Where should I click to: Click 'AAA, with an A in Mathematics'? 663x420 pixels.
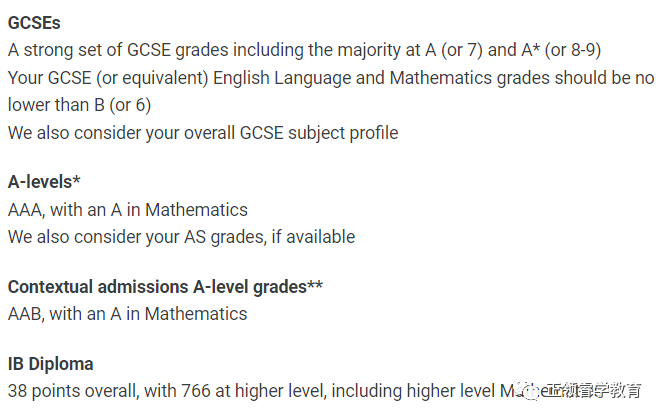coord(128,210)
